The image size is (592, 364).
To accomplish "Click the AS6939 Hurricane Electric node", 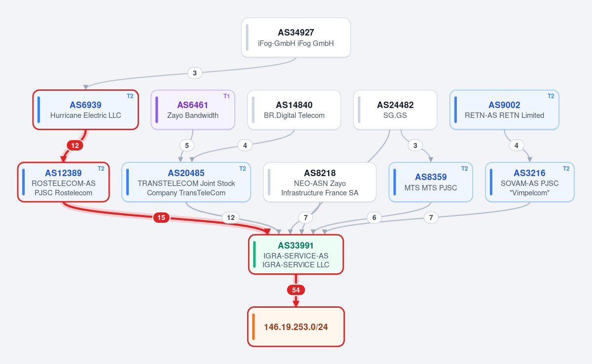I will tap(85, 109).
